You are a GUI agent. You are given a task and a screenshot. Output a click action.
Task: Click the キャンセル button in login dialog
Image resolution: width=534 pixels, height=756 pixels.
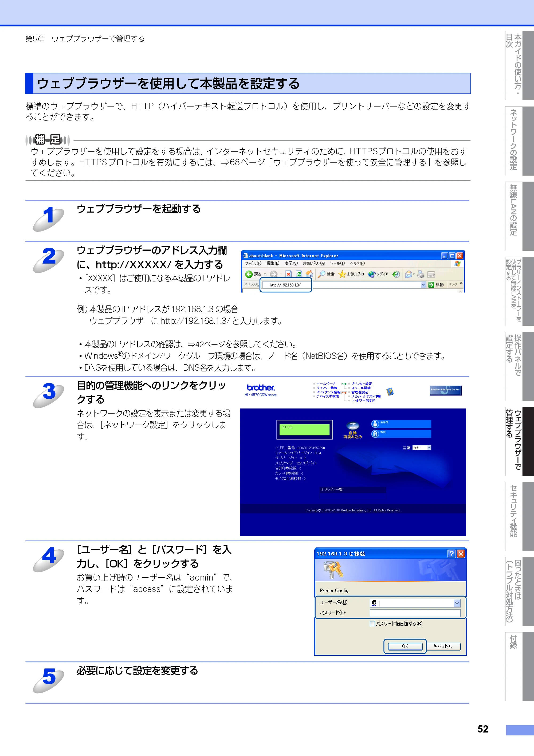point(443,646)
